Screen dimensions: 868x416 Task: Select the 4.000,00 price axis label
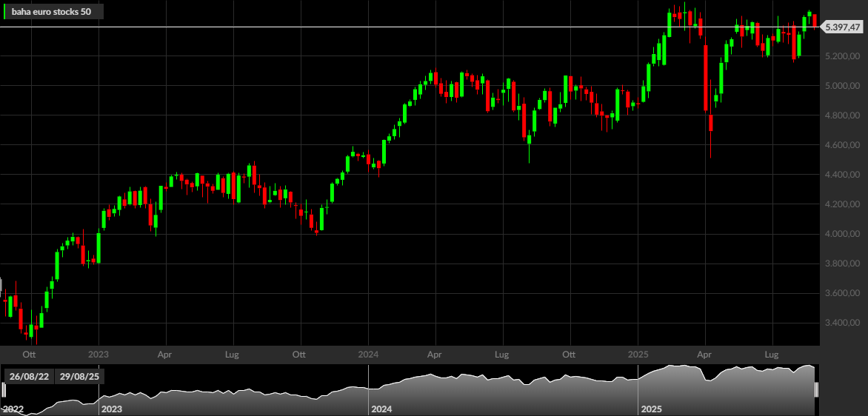pyautogui.click(x=841, y=234)
